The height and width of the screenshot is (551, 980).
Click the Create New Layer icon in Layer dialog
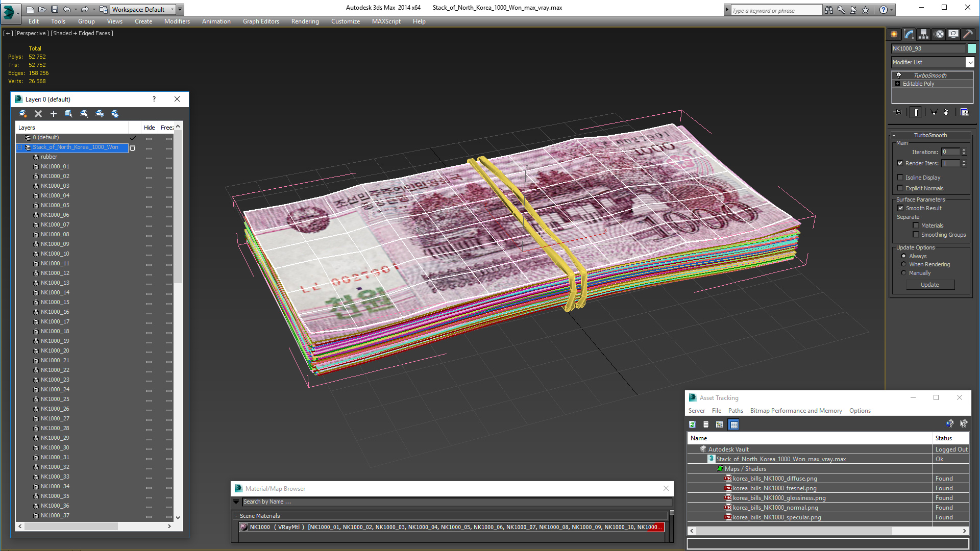[x=23, y=114]
